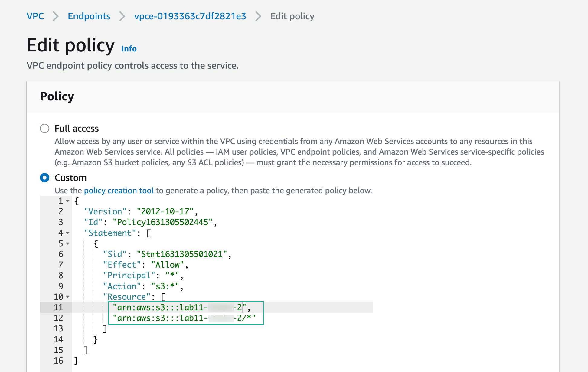Click the Allow value on the Effect line
The height and width of the screenshot is (372, 588).
pos(167,265)
